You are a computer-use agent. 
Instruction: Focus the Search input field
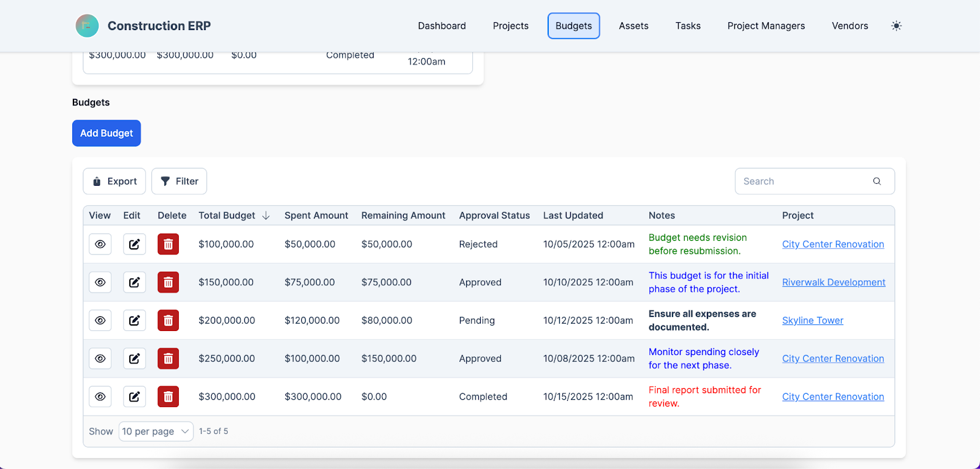(x=802, y=181)
